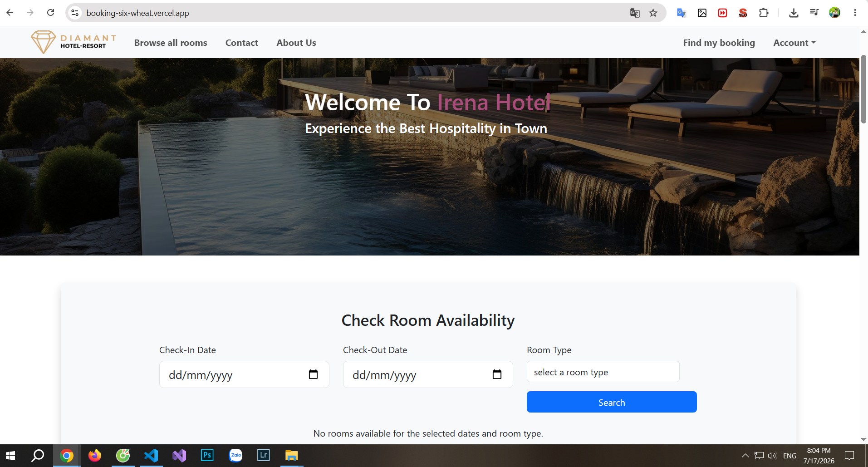Click the Check-In Date input field
This screenshot has width=868, height=467.
[x=244, y=374]
